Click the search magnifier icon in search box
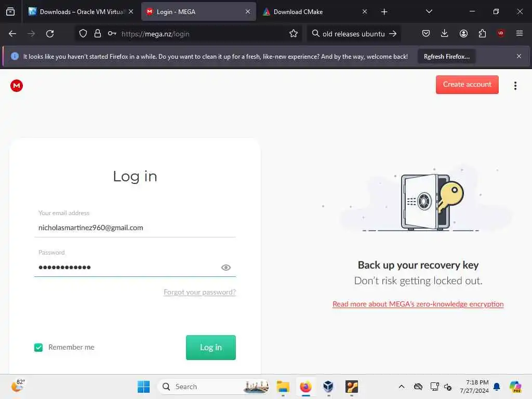This screenshot has height=399, width=532. (x=315, y=34)
